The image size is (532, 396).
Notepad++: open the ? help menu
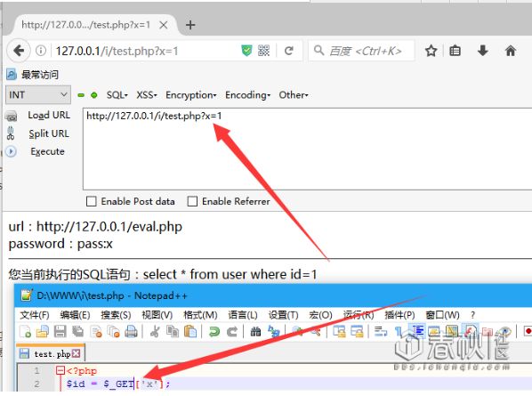pyautogui.click(x=473, y=315)
